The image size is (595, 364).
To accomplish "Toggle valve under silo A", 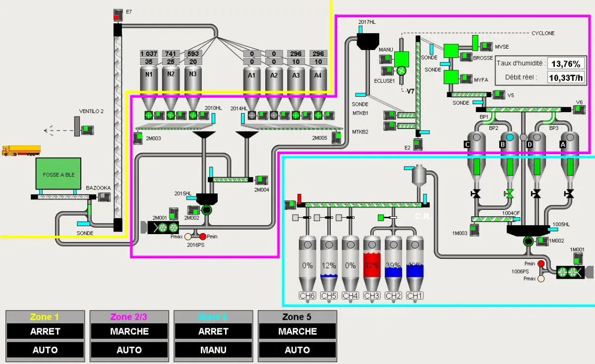I will 569,193.
